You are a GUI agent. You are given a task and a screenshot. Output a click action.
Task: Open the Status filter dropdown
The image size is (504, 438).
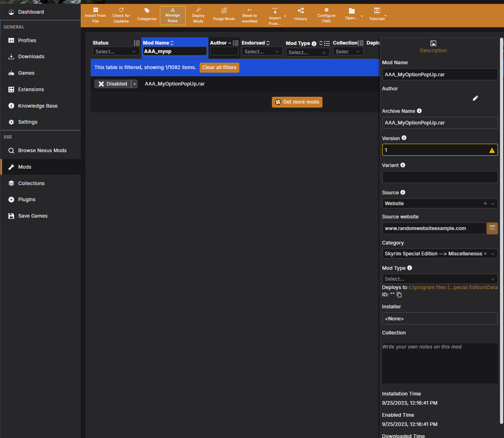pyautogui.click(x=116, y=52)
